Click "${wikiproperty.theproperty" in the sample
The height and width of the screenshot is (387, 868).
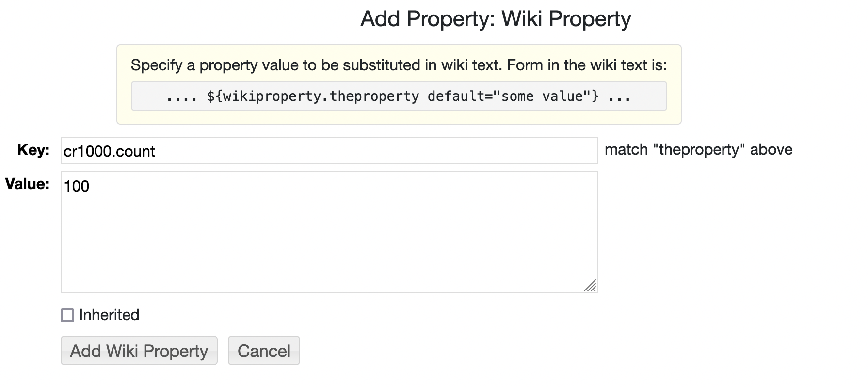313,97
